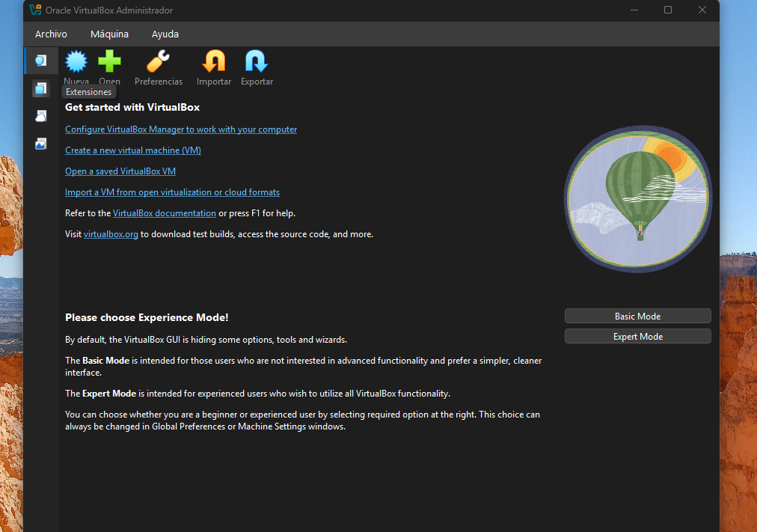Click Import a VM from open virtualization link
Screen dimensions: 757x532
pyautogui.click(x=172, y=192)
